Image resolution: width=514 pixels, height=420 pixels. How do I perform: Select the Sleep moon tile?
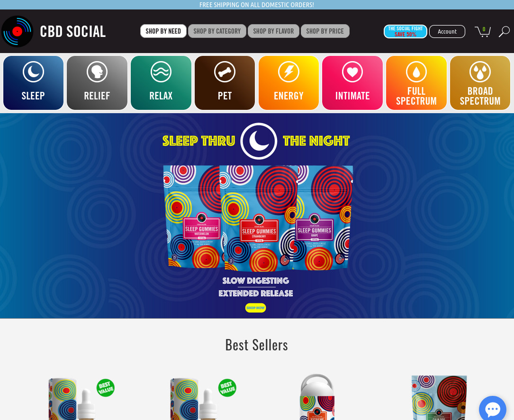(x=34, y=83)
